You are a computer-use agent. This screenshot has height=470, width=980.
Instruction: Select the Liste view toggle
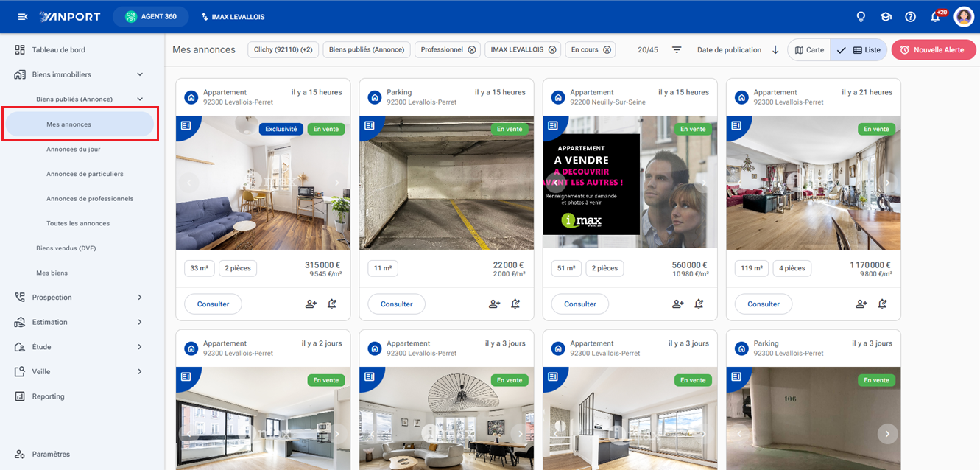pyautogui.click(x=859, y=50)
